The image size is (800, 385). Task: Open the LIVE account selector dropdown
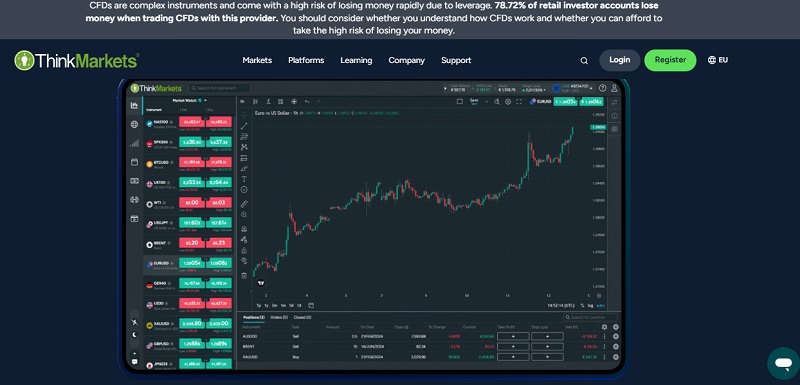(x=572, y=88)
